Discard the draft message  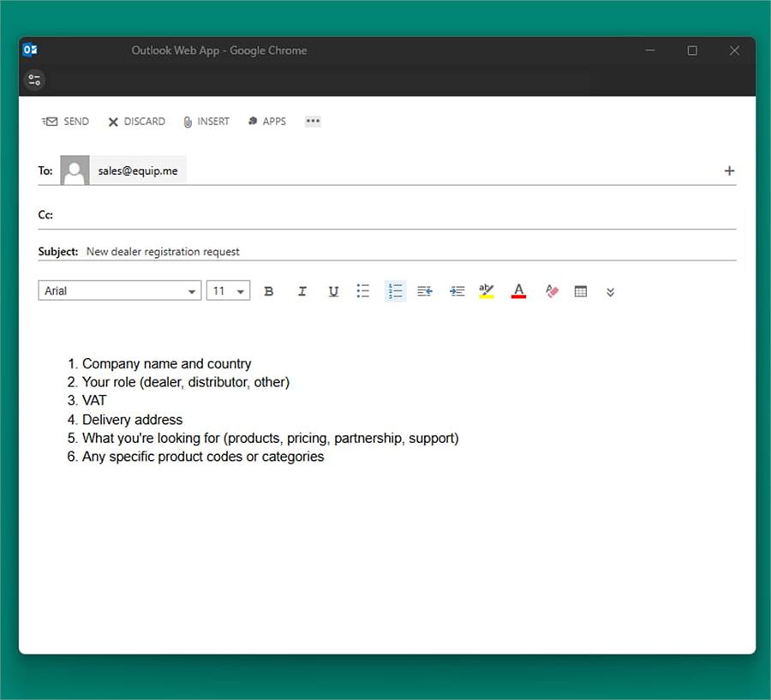click(x=137, y=122)
